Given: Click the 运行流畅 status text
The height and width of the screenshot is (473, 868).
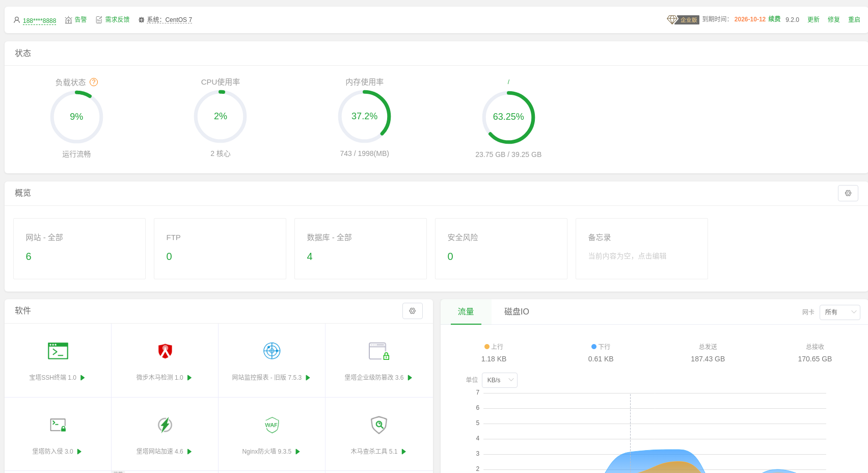Looking at the screenshot, I should 76,154.
